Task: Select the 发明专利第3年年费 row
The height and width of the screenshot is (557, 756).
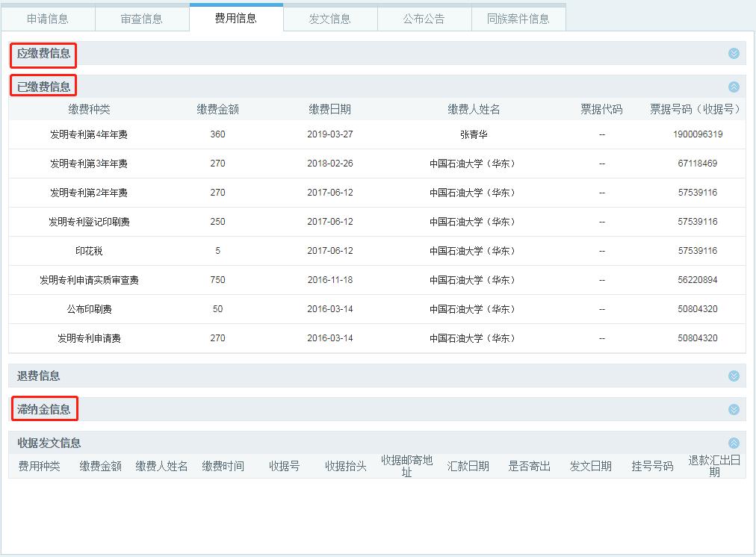Action: [377, 164]
